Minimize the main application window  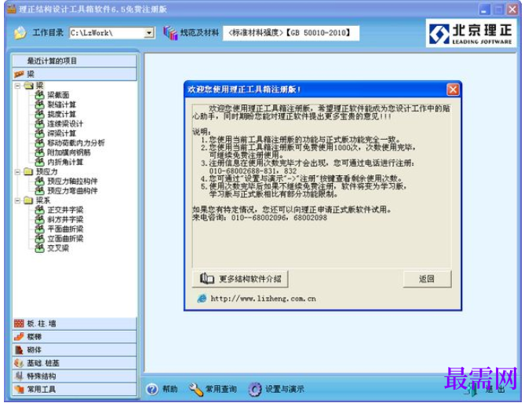[x=485, y=9]
